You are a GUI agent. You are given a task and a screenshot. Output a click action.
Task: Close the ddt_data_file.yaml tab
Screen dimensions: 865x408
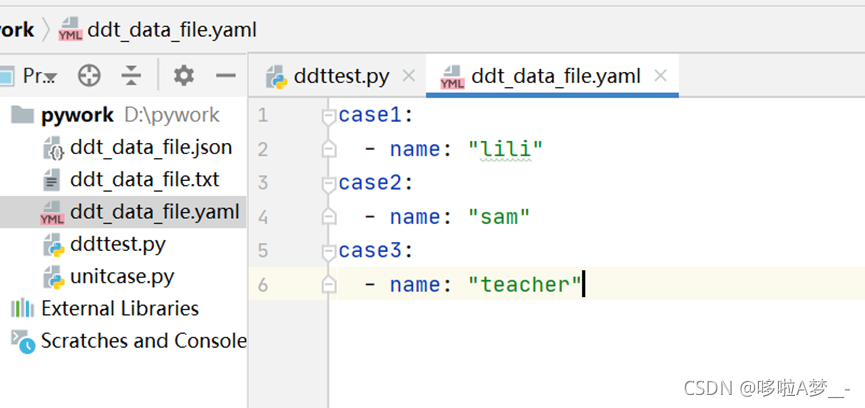pos(660,76)
